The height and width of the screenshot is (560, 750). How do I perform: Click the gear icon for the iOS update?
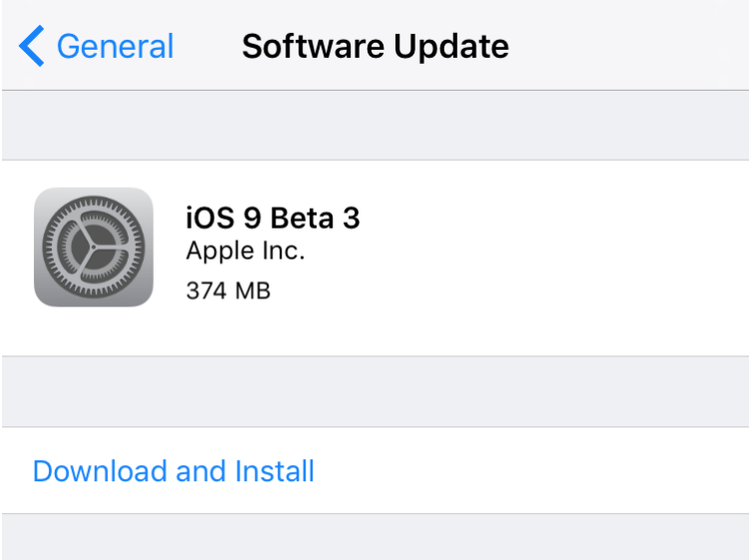tap(94, 247)
